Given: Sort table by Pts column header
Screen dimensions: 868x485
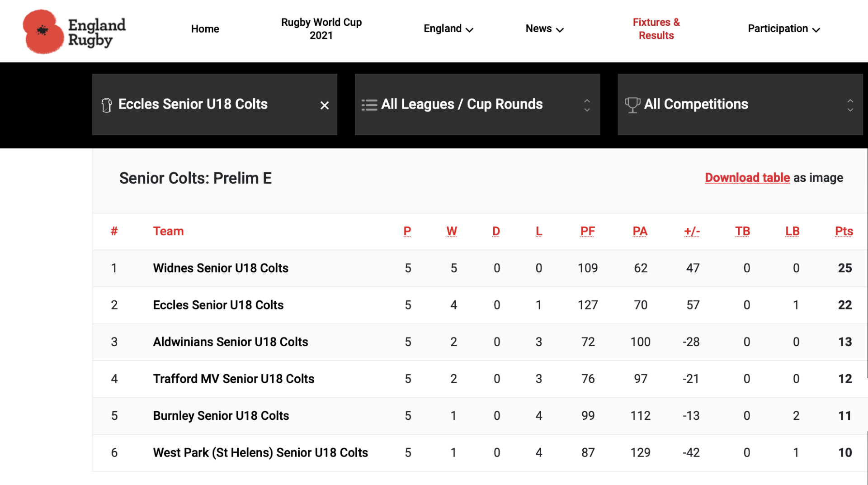Looking at the screenshot, I should [844, 231].
